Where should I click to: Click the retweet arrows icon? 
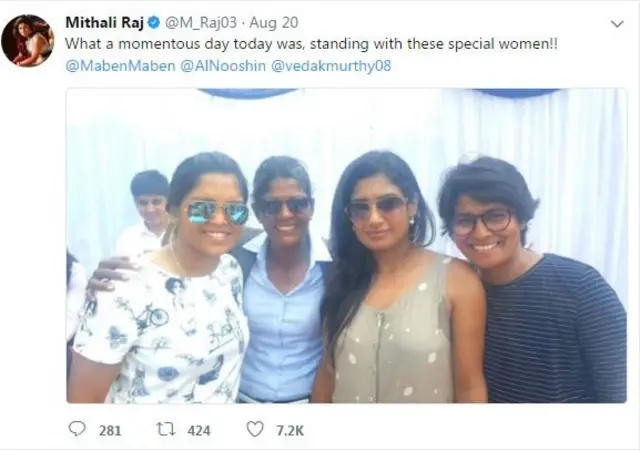coord(168,429)
